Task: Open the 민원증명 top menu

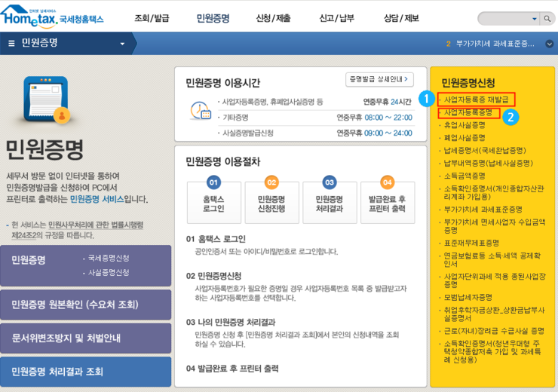Action: (x=213, y=18)
